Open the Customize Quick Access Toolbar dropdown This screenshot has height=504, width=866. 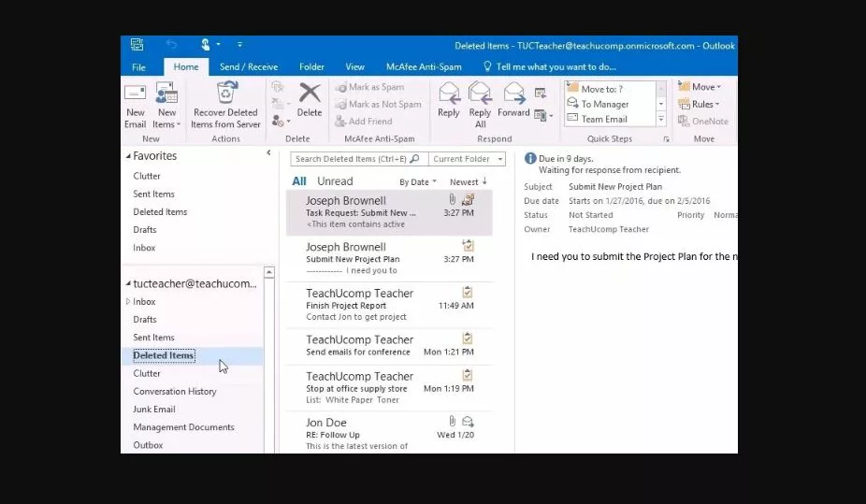[239, 44]
